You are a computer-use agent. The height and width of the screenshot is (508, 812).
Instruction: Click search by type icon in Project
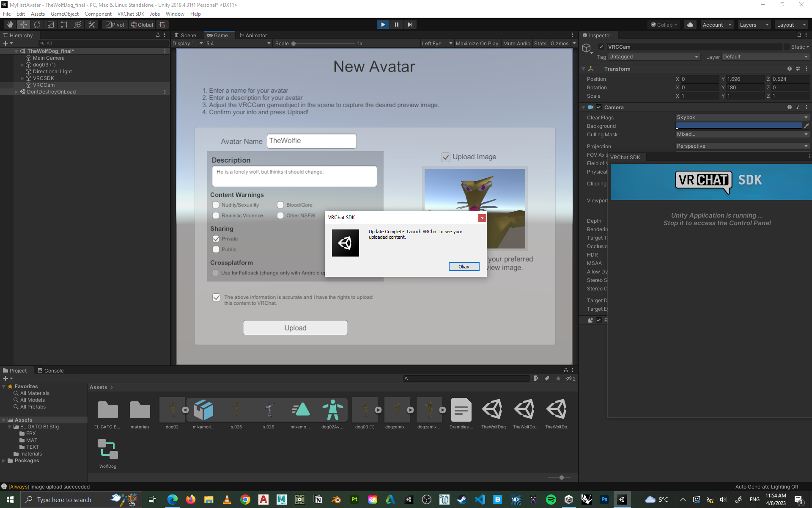536,378
